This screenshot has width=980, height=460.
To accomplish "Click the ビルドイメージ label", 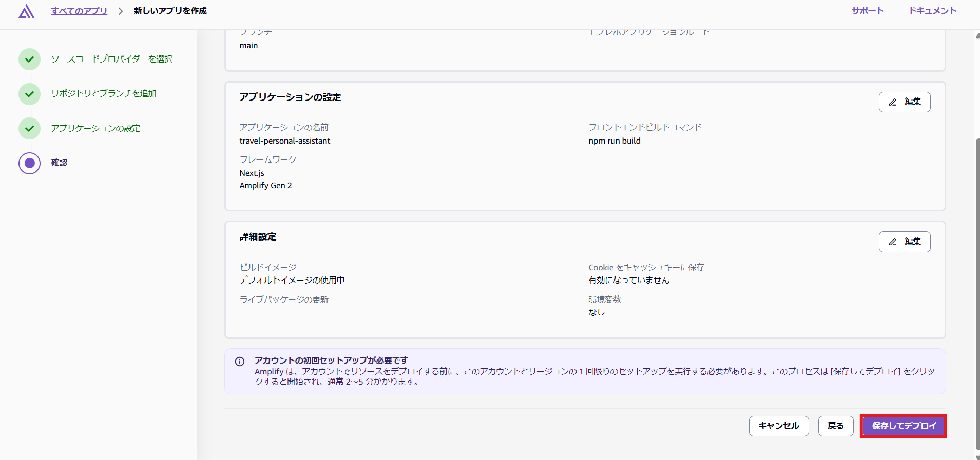I will click(x=268, y=267).
